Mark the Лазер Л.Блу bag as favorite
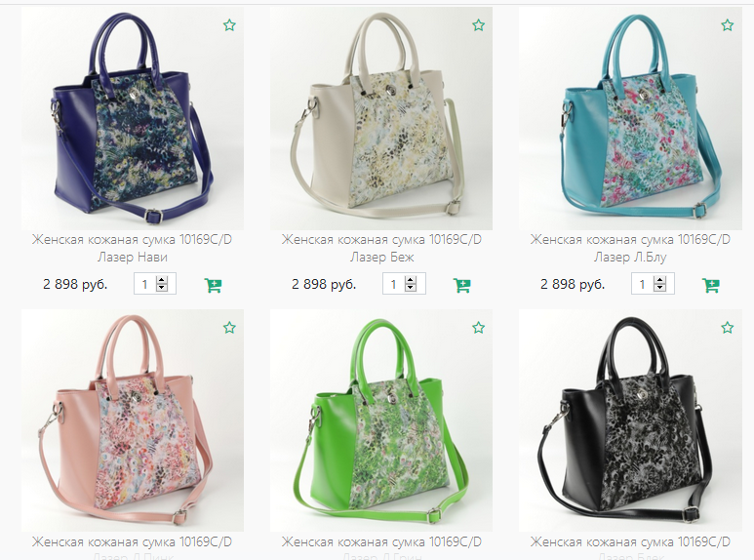754x560 pixels. pos(728,25)
